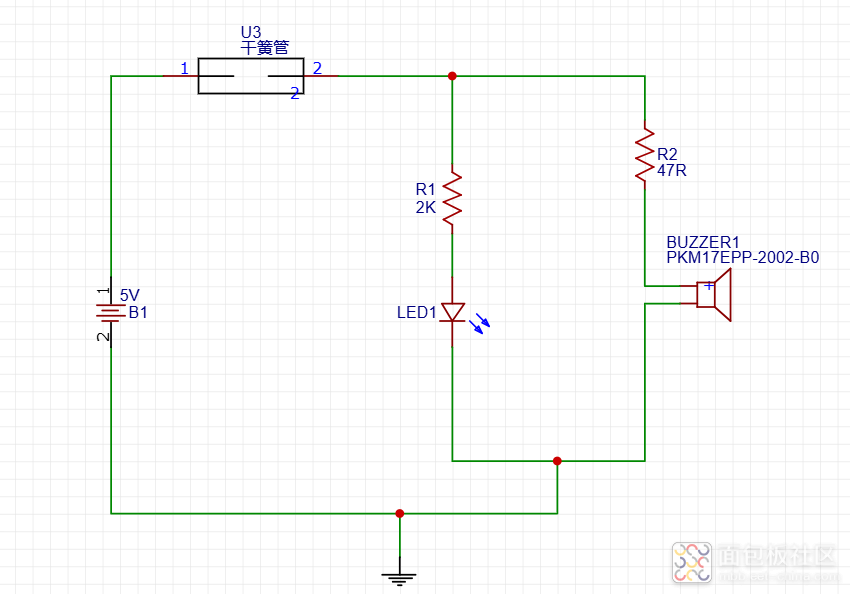The image size is (850, 594).
Task: Select the 2K value label
Action: (x=425, y=207)
